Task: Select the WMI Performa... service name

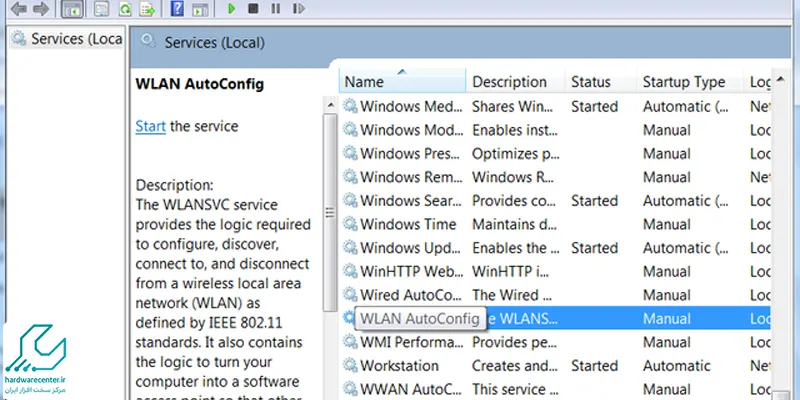Action: click(x=411, y=342)
